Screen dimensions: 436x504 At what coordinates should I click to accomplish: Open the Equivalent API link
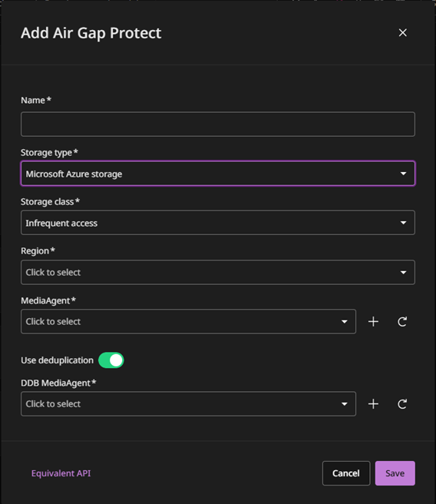click(x=61, y=473)
